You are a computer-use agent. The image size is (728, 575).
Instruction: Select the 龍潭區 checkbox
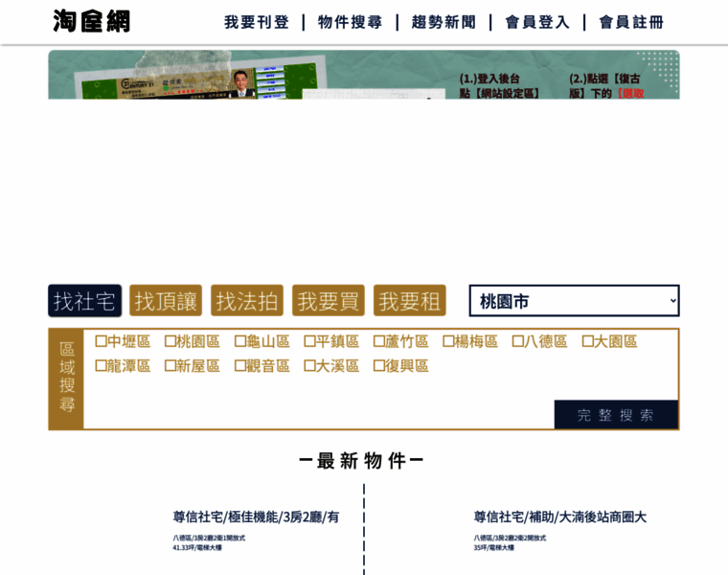101,366
